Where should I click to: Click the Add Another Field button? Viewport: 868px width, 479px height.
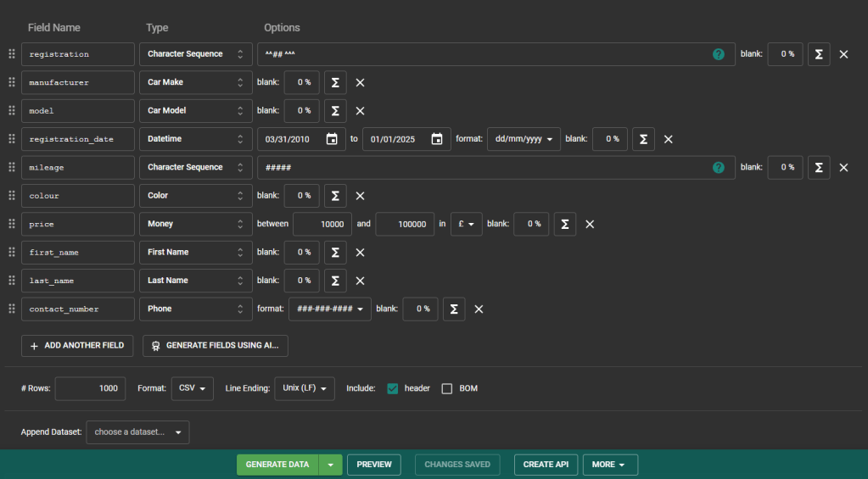click(77, 346)
